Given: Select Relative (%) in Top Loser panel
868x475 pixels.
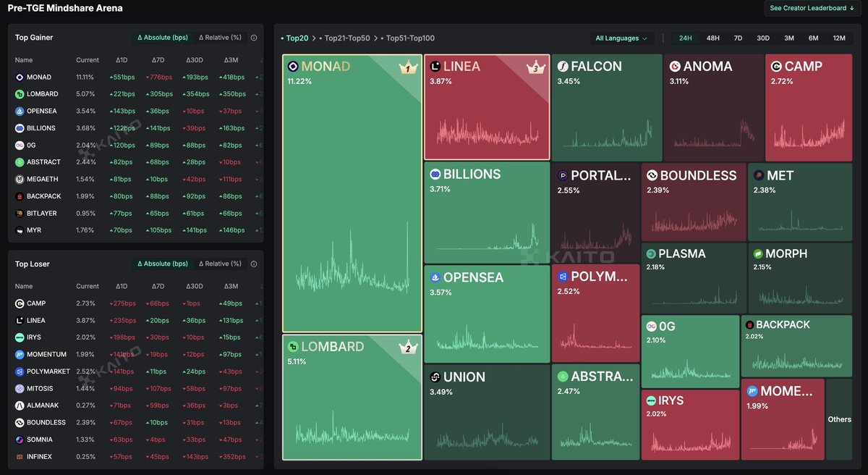Looking at the screenshot, I should pyautogui.click(x=220, y=264).
